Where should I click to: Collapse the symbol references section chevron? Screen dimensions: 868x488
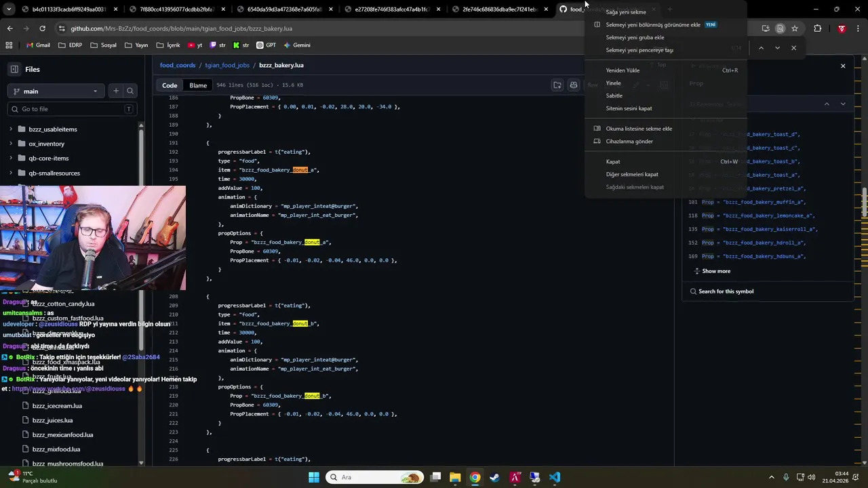tap(827, 104)
